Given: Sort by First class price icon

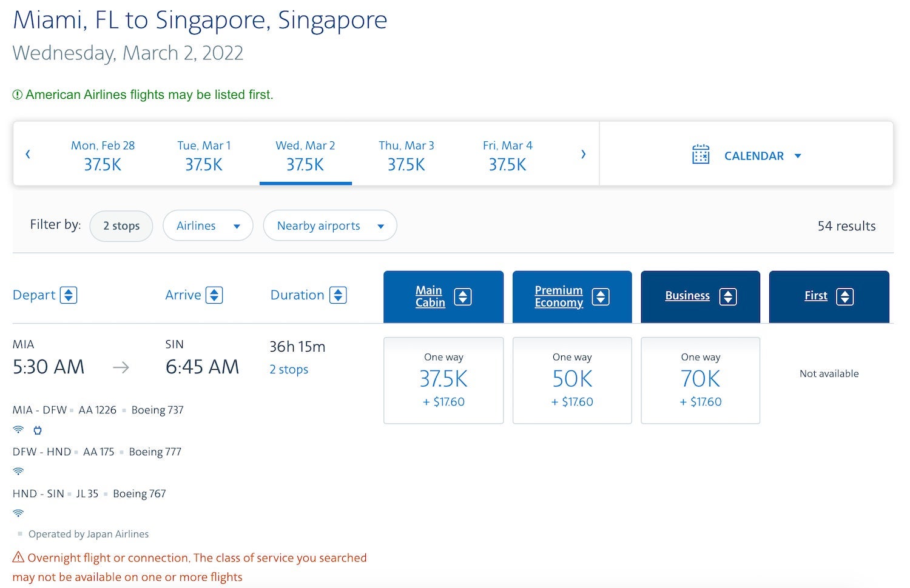Looking at the screenshot, I should tap(845, 296).
